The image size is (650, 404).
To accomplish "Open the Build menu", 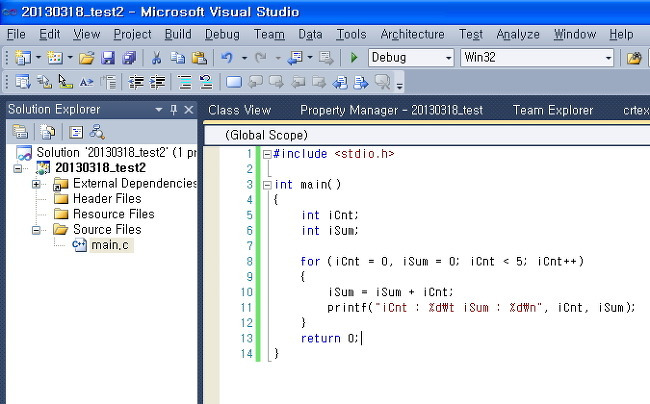I will click(x=178, y=34).
